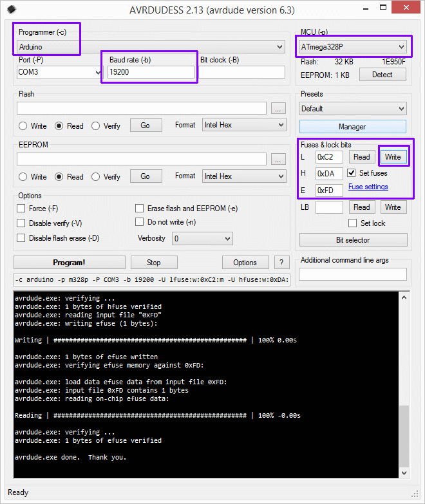Click the EEPROM file browse button
This screenshot has width=425, height=504.
pos(278,159)
